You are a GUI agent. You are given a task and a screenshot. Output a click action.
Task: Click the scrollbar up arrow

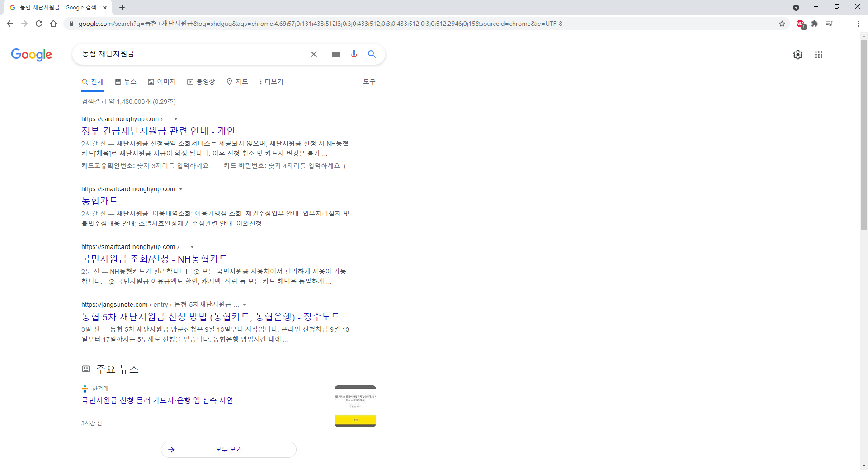pyautogui.click(x=864, y=36)
